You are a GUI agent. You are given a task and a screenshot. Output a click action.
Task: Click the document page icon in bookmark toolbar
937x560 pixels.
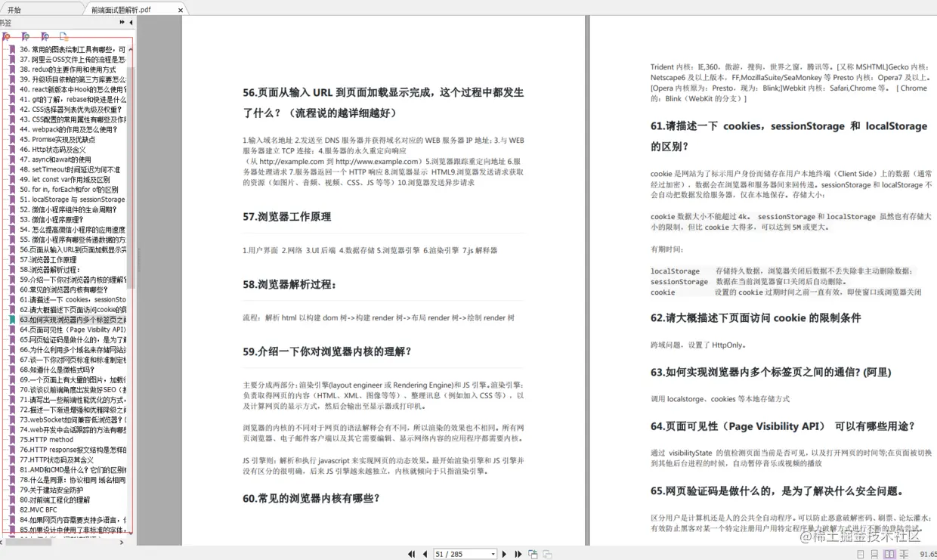pos(64,36)
